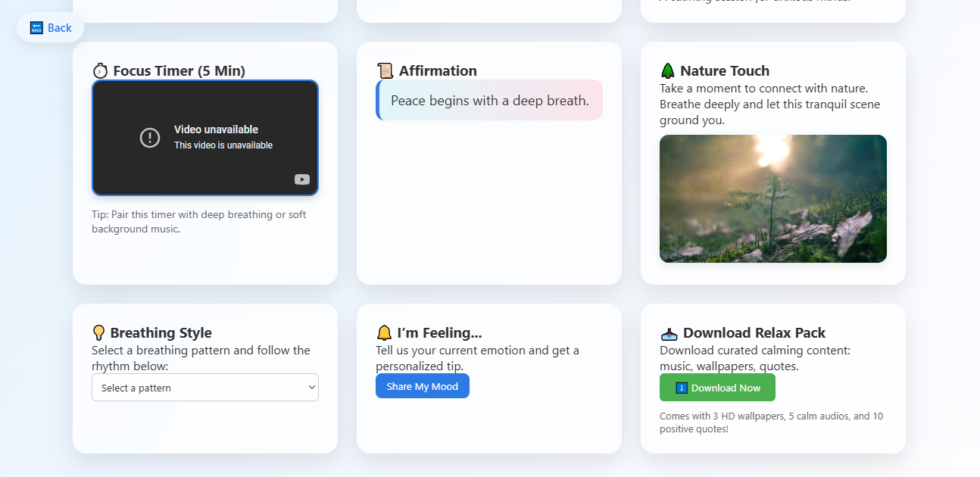Click the Nature Touch heading text
The image size is (980, 477).
(724, 71)
